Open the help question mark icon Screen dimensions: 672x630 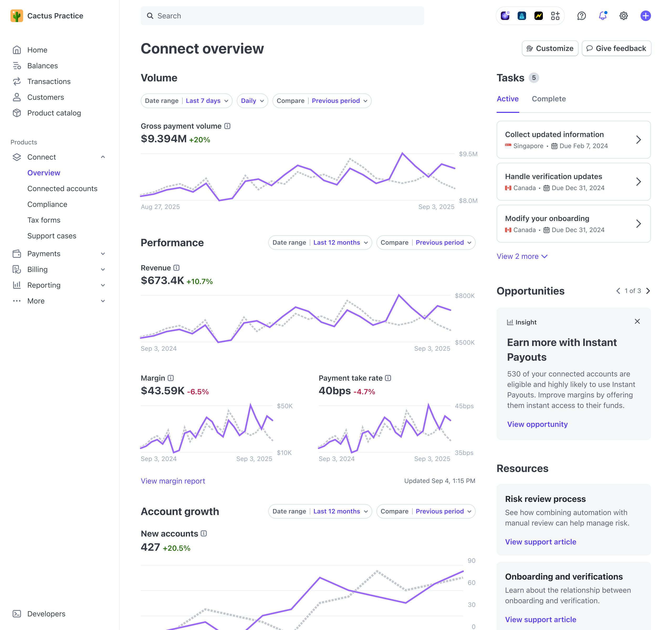pyautogui.click(x=581, y=15)
